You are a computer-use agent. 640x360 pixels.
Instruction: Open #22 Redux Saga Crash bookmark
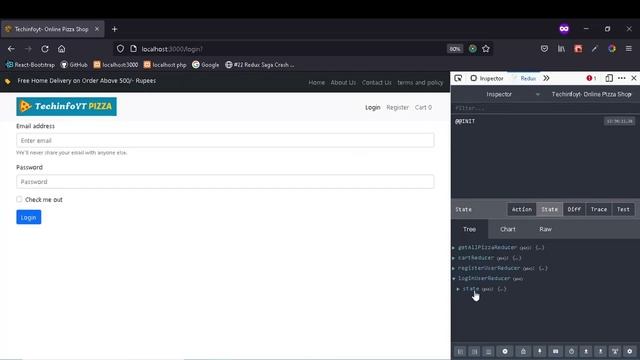(x=260, y=65)
